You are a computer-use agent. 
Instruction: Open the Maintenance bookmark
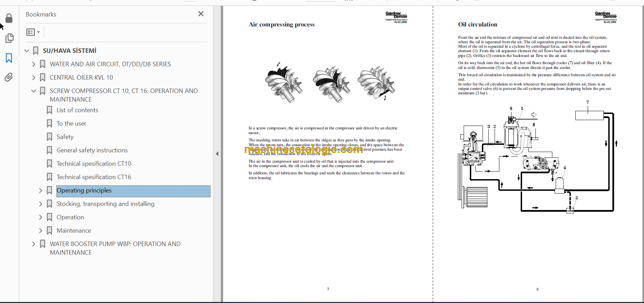coord(74,231)
